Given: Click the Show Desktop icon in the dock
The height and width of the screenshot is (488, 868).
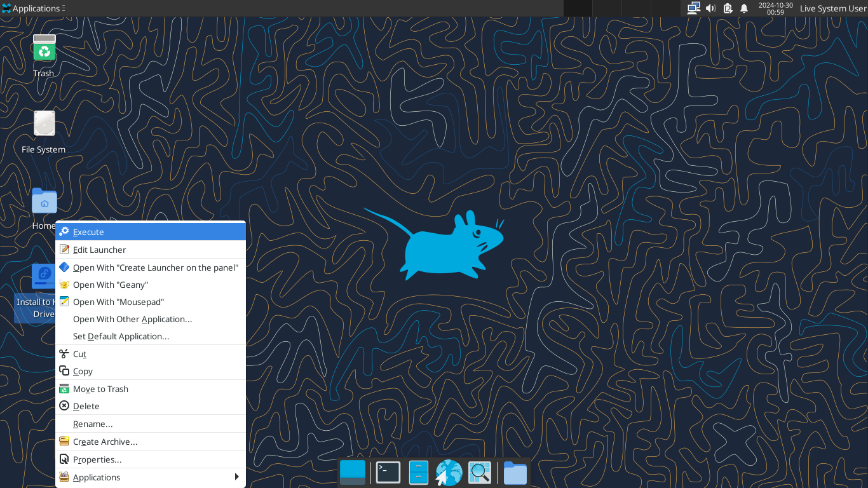Looking at the screenshot, I should click(353, 473).
